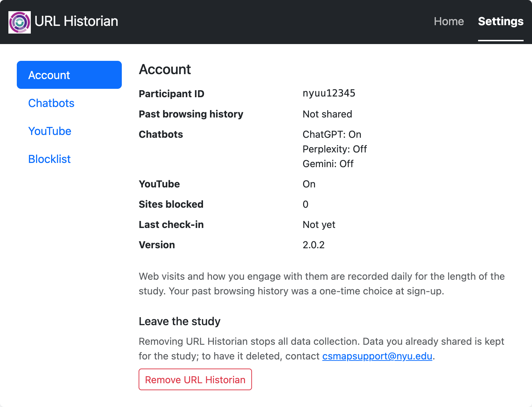Click the Remove URL Historian button
Viewport: 532px width, 407px height.
[195, 379]
